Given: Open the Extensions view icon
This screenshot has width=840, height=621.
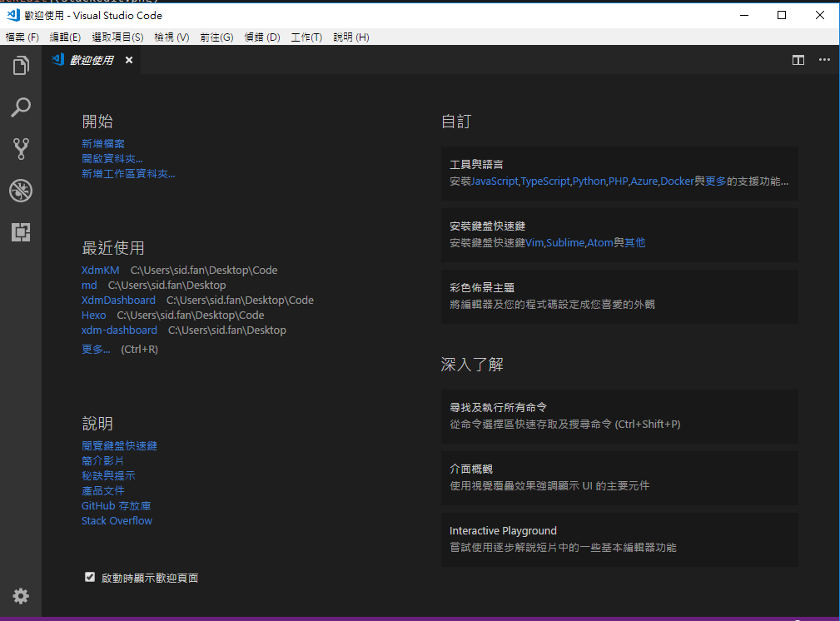Looking at the screenshot, I should (21, 232).
